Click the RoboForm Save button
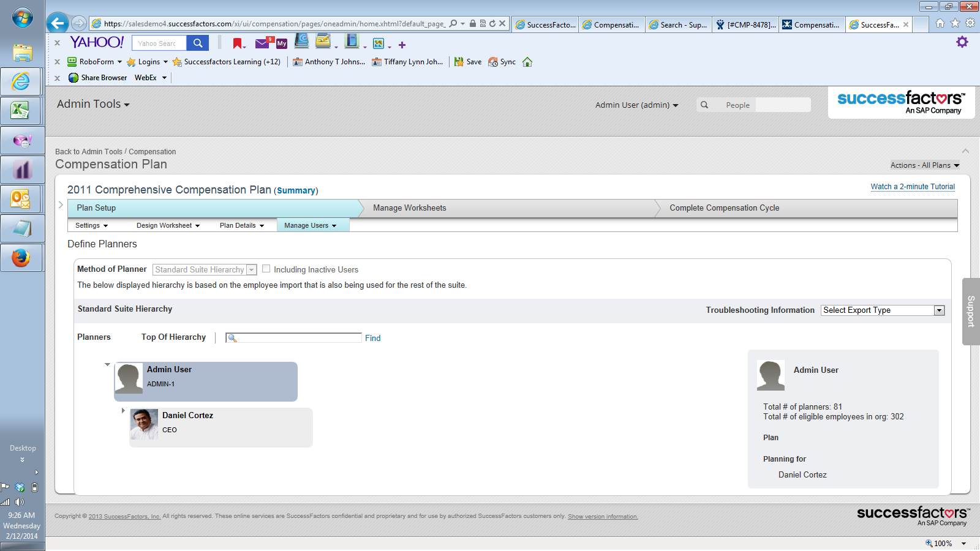The image size is (980, 551). pyautogui.click(x=468, y=62)
